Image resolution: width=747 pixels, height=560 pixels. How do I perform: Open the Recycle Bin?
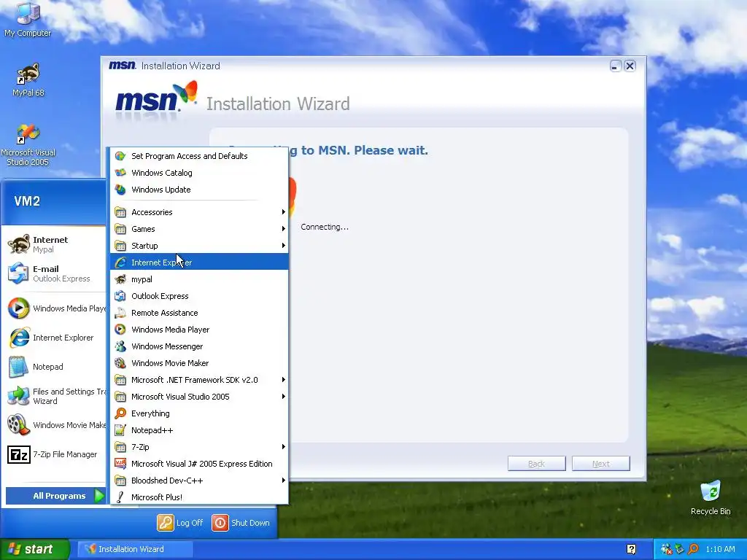(711, 497)
